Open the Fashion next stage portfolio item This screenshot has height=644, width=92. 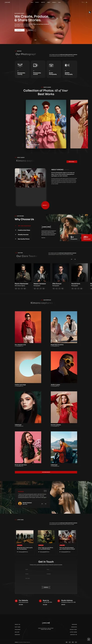pyautogui.click(x=28, y=367)
